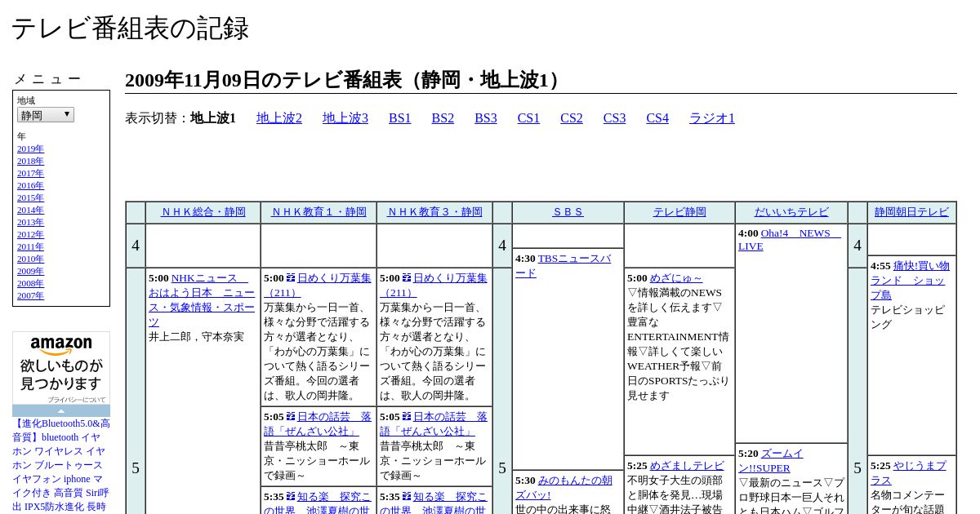Viewport: 980px width, 514px height.
Task: Open the 地域 region dropdown showing 静岡
Action: (x=46, y=115)
